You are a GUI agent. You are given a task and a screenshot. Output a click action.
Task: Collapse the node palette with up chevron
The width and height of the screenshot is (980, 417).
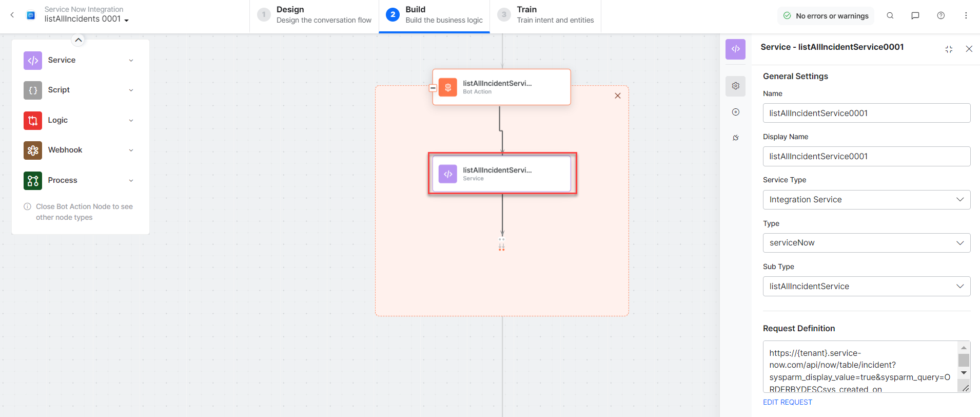point(78,40)
